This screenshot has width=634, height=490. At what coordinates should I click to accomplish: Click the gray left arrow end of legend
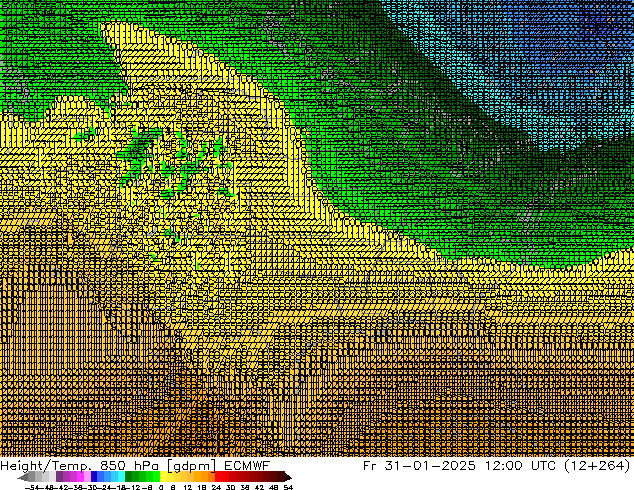pos(23,477)
